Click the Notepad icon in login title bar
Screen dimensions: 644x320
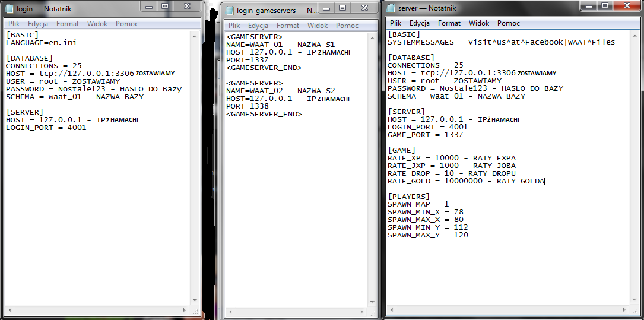(x=9, y=9)
